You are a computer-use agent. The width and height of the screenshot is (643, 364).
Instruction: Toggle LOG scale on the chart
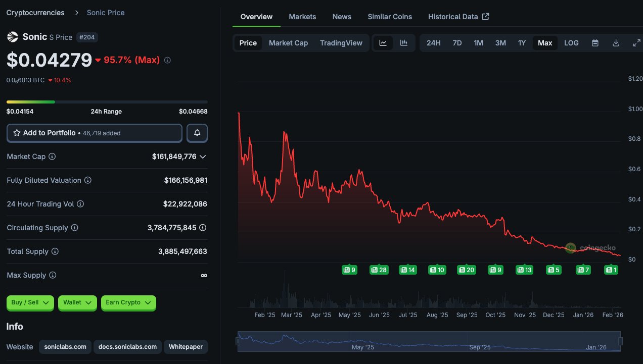point(571,43)
